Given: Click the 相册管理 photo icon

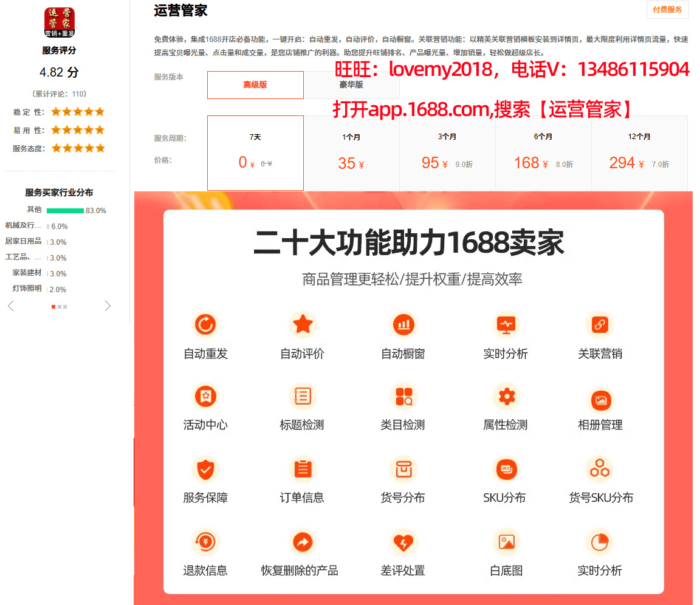Looking at the screenshot, I should pos(600,400).
